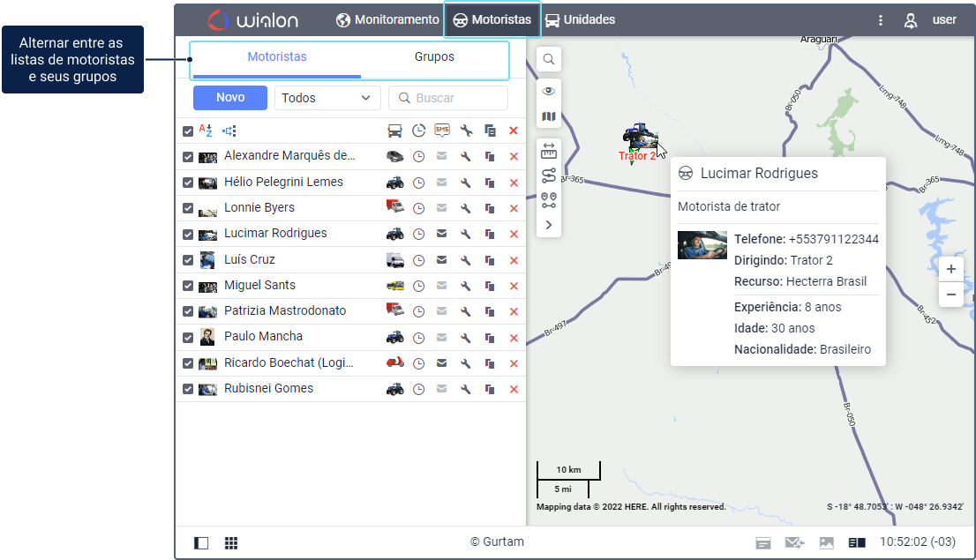Screen dimensions: 976x560
Task: Open the three-dot menu in top bar
Action: 880,20
